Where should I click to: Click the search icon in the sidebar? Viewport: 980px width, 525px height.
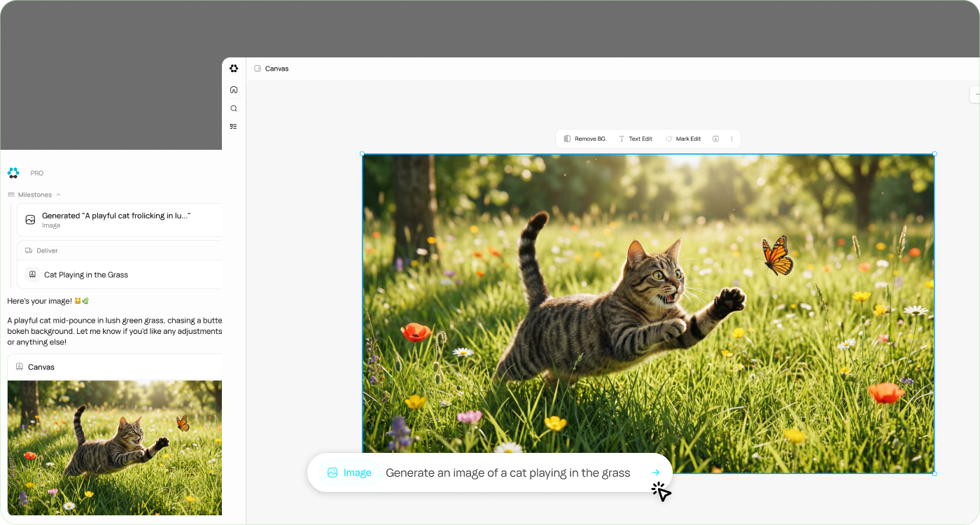(x=234, y=108)
